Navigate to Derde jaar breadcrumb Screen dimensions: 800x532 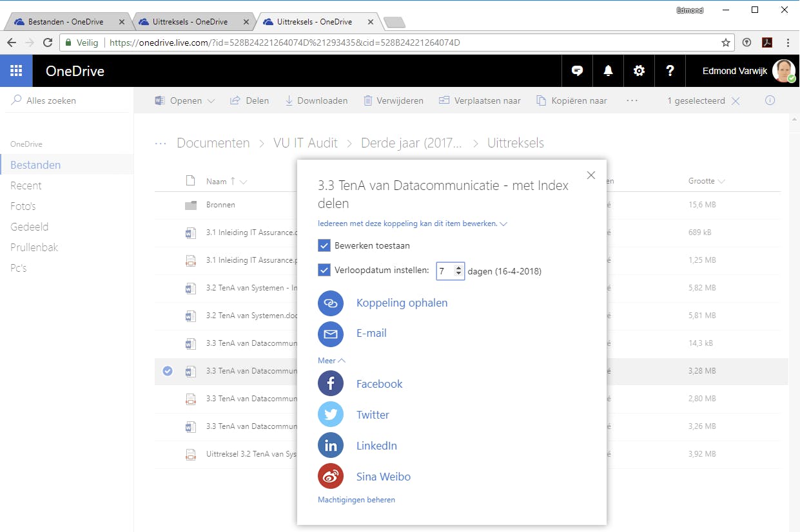411,143
